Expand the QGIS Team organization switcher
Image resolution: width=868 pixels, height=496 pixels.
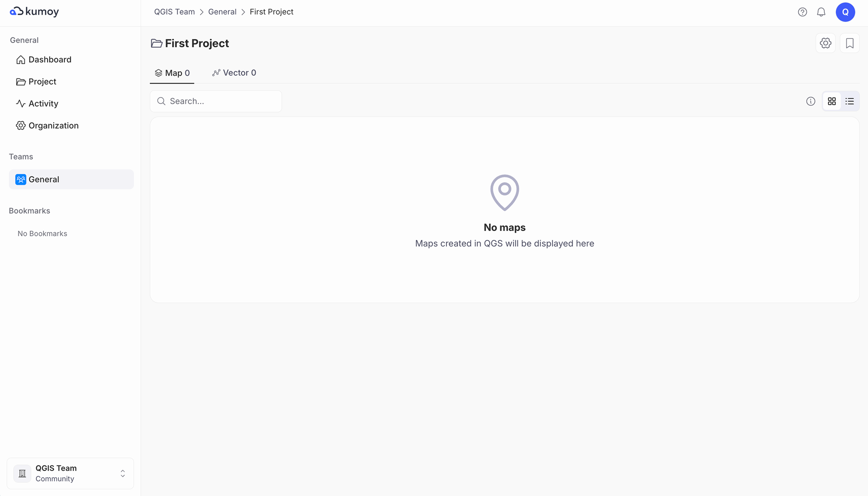click(70, 473)
